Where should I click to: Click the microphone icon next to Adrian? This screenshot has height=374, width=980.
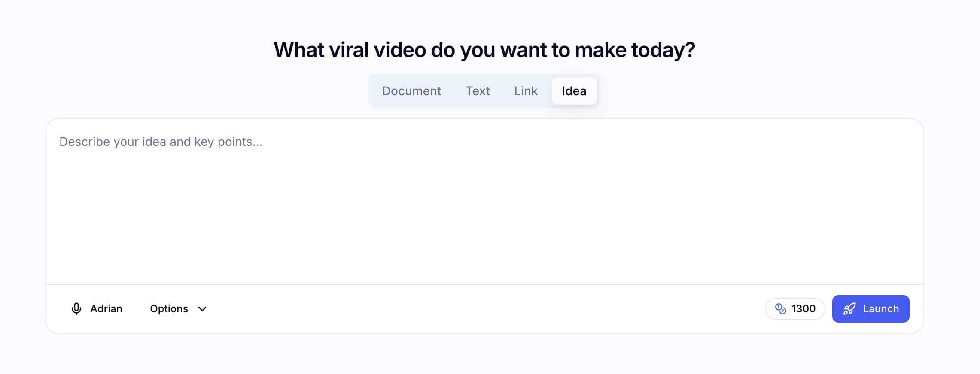pyautogui.click(x=76, y=309)
